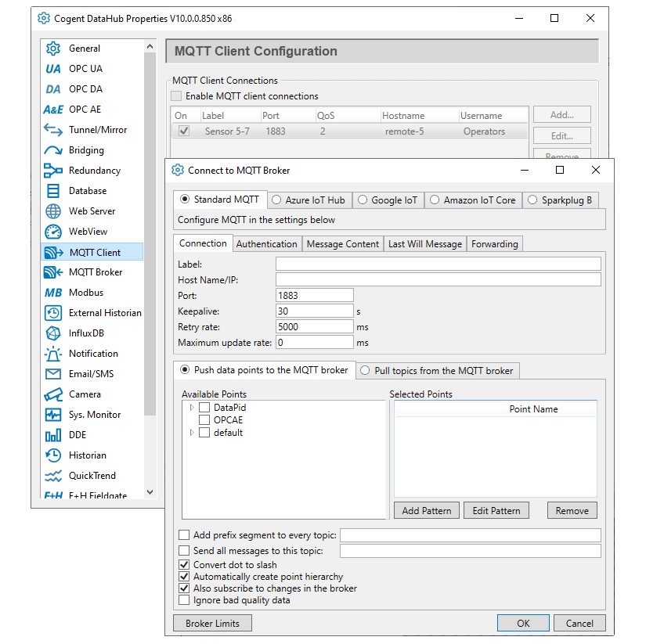Check the OPCAE points checkbox
This screenshot has height=644, width=646.
pyautogui.click(x=204, y=420)
